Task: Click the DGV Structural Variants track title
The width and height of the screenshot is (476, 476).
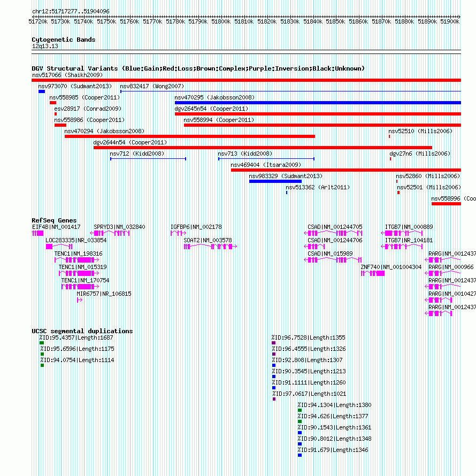Action: 198,68
